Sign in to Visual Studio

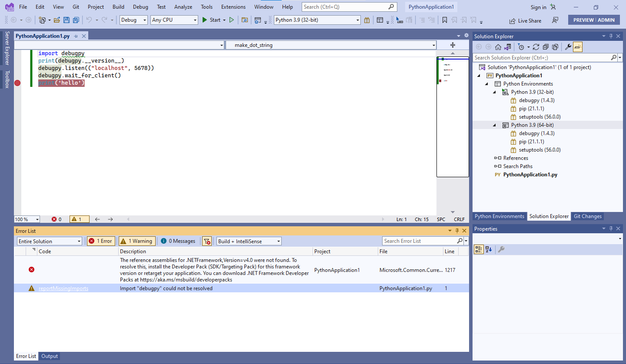[x=537, y=7]
